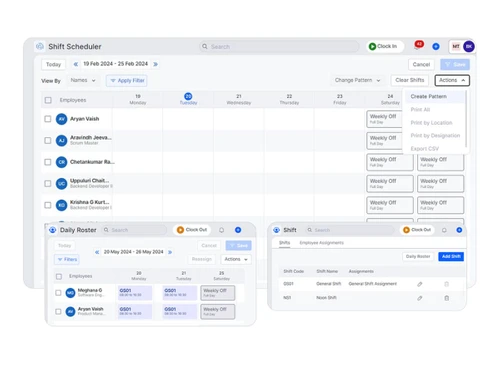Image resolution: width=500 pixels, height=375 pixels.
Task: Click Aravindh Jeeva AJ avatar
Action: point(61,141)
